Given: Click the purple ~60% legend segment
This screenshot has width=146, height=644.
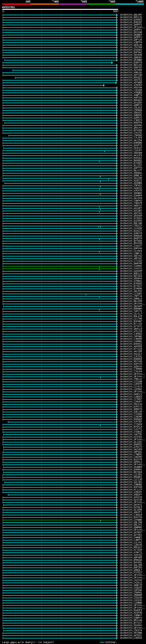Looking at the screenshot, I should [73, 4].
